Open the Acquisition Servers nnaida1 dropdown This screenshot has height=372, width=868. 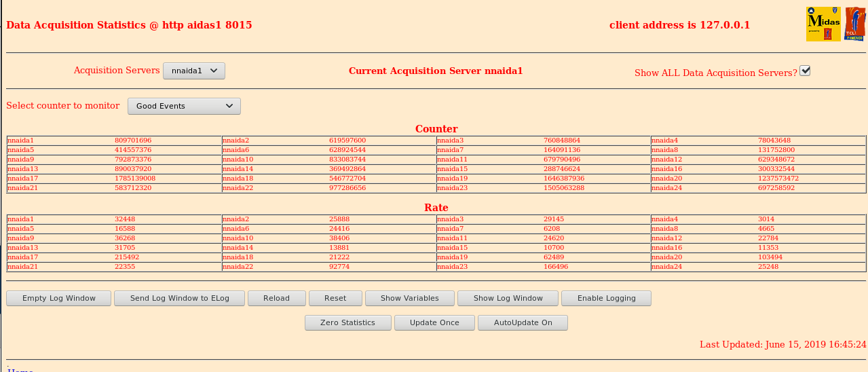tap(194, 71)
